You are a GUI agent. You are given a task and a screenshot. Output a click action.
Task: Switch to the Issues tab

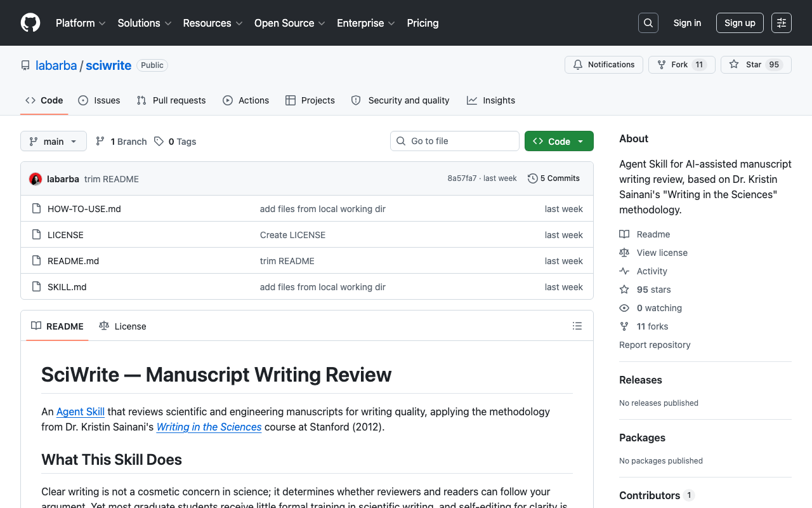tap(99, 100)
